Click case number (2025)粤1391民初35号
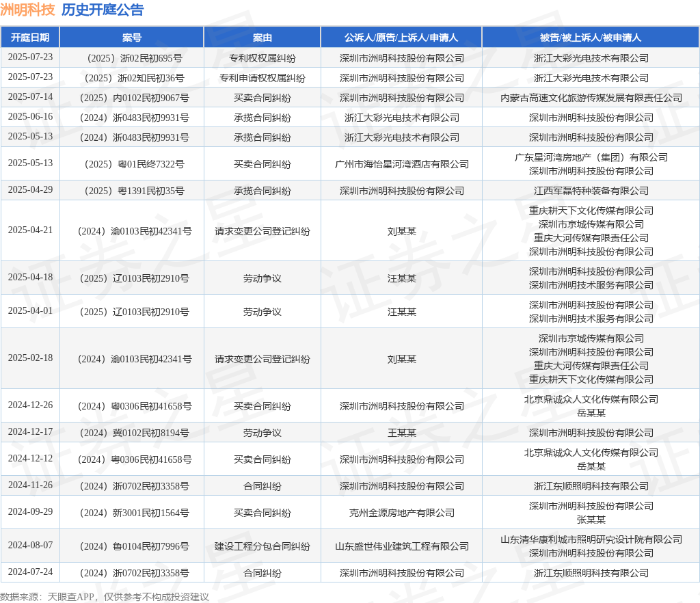 135,191
